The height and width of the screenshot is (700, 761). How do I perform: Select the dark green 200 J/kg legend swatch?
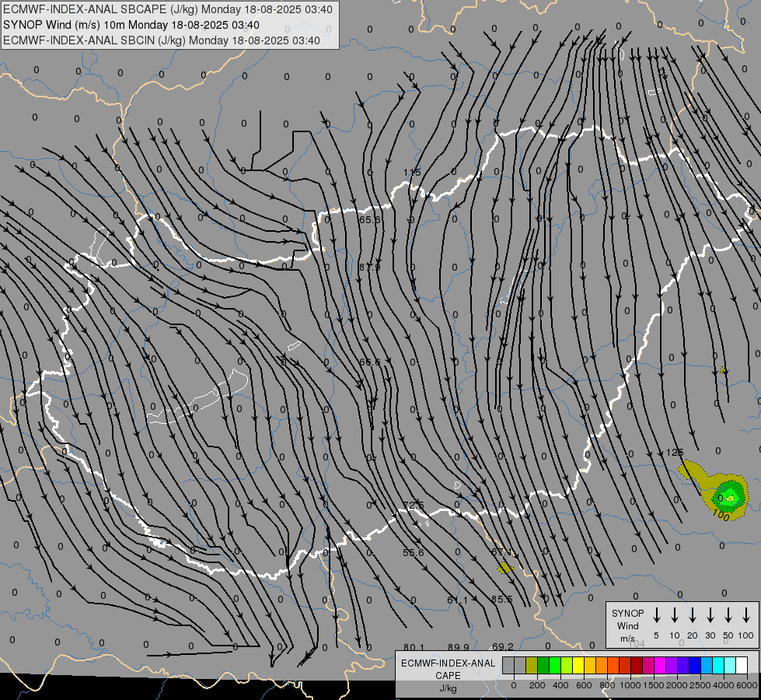(x=543, y=665)
